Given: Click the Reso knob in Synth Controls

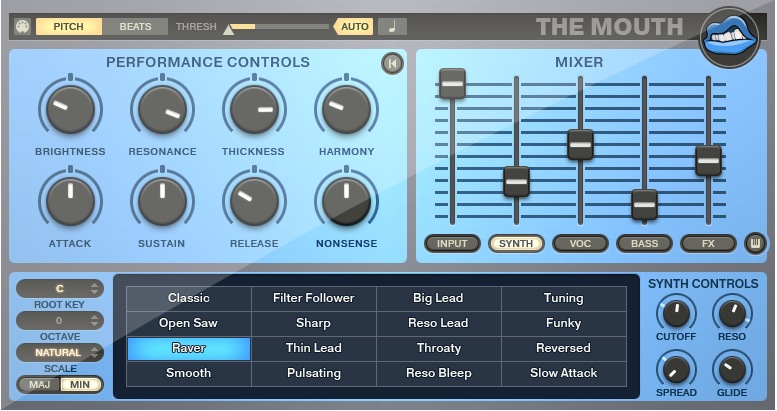Looking at the screenshot, I should point(732,313).
